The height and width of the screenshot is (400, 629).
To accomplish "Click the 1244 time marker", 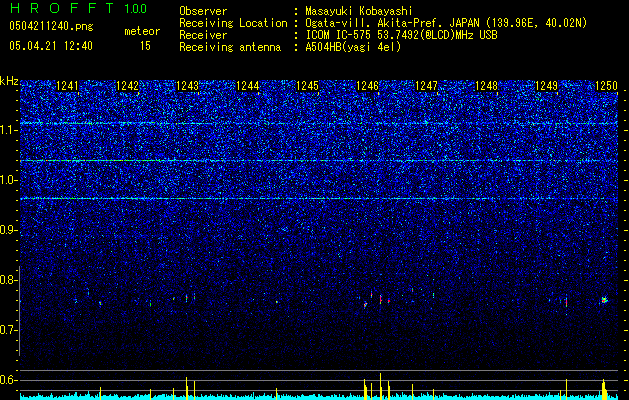I will tap(248, 85).
